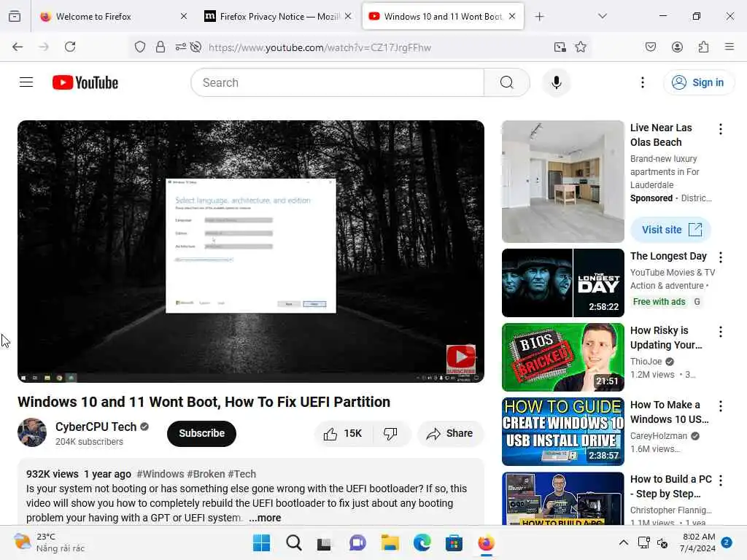Viewport: 747px width, 560px height.
Task: Open weather widget showing 23°C
Action: (x=50, y=542)
